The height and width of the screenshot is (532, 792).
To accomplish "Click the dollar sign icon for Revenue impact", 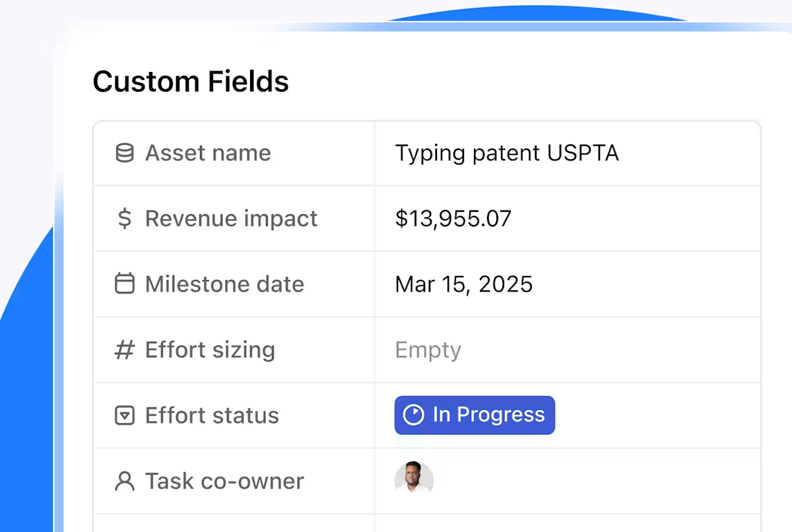I will [124, 218].
